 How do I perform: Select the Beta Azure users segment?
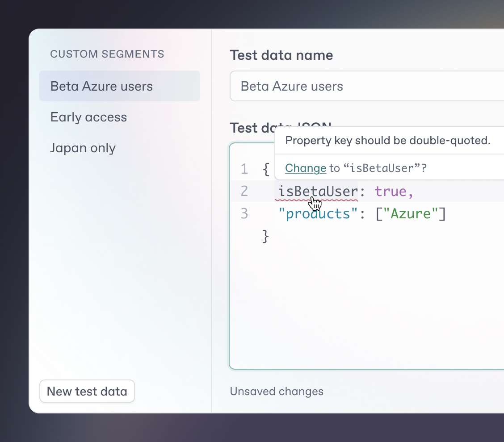point(120,86)
